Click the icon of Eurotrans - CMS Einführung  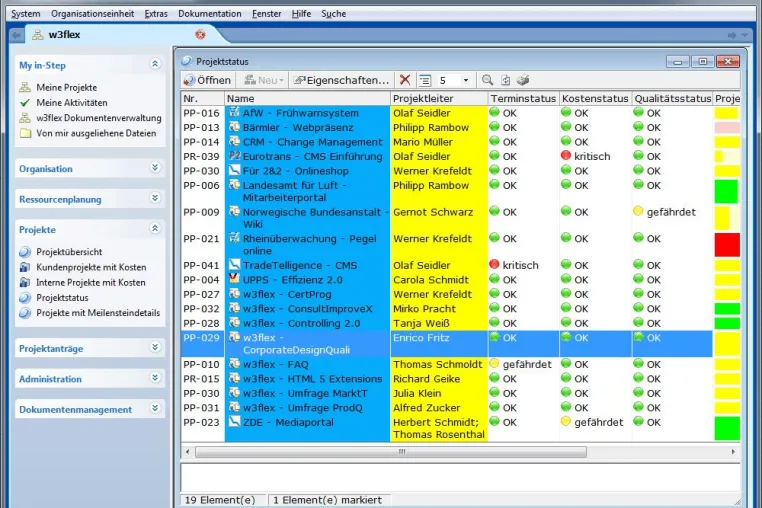pos(234,156)
